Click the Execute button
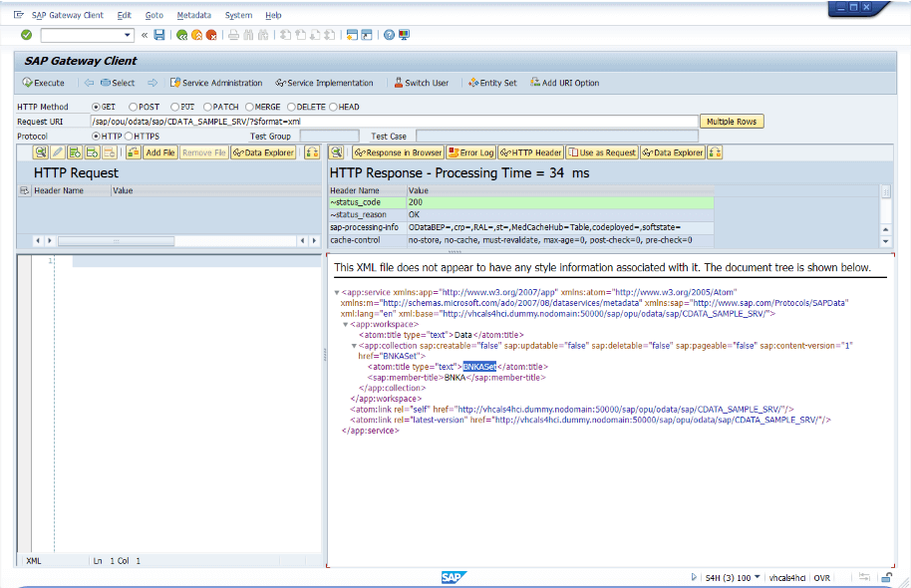The image size is (911, 588). pos(44,83)
